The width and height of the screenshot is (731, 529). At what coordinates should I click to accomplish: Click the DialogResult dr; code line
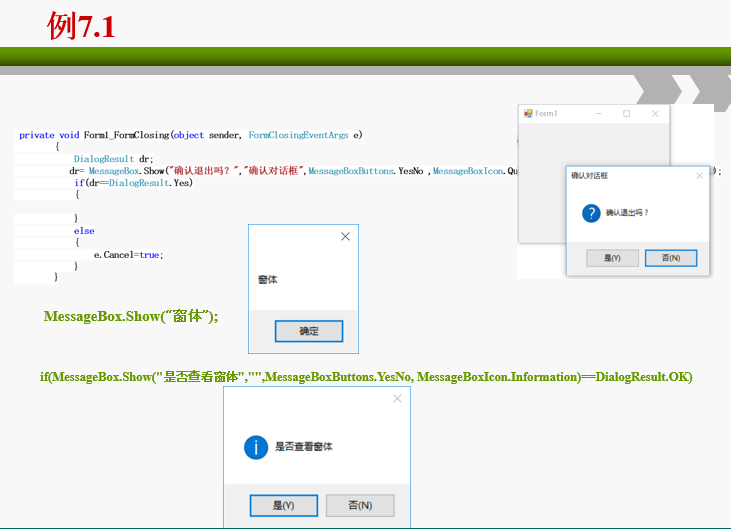coord(113,159)
